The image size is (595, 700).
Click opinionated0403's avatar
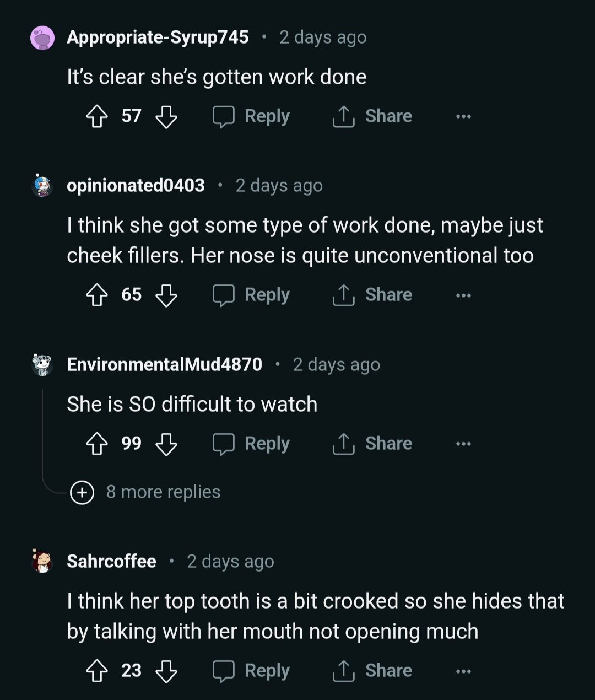click(x=42, y=186)
